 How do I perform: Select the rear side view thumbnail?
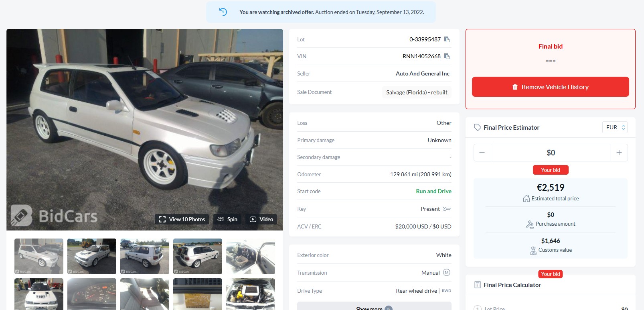tap(145, 256)
